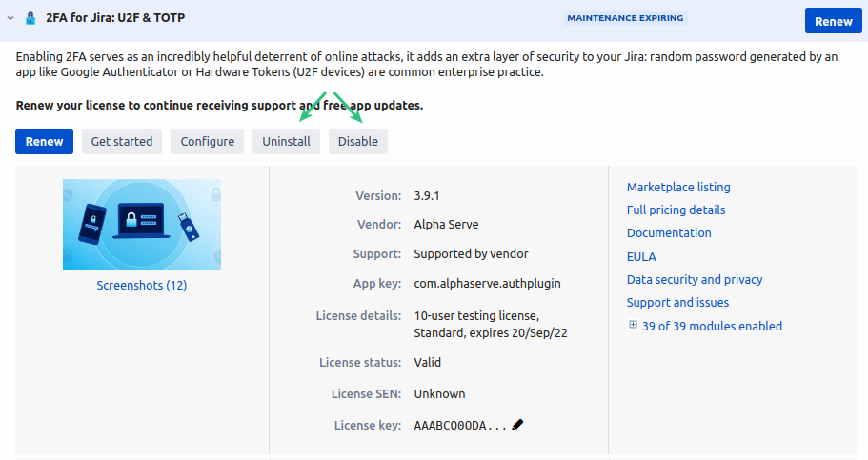
Task: Click the Configure button
Action: (x=207, y=141)
